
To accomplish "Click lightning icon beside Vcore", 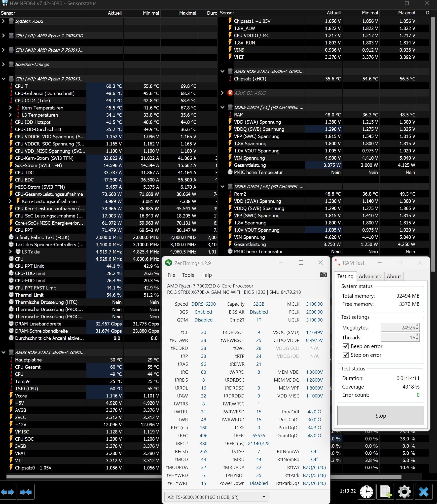I will click(11, 396).
